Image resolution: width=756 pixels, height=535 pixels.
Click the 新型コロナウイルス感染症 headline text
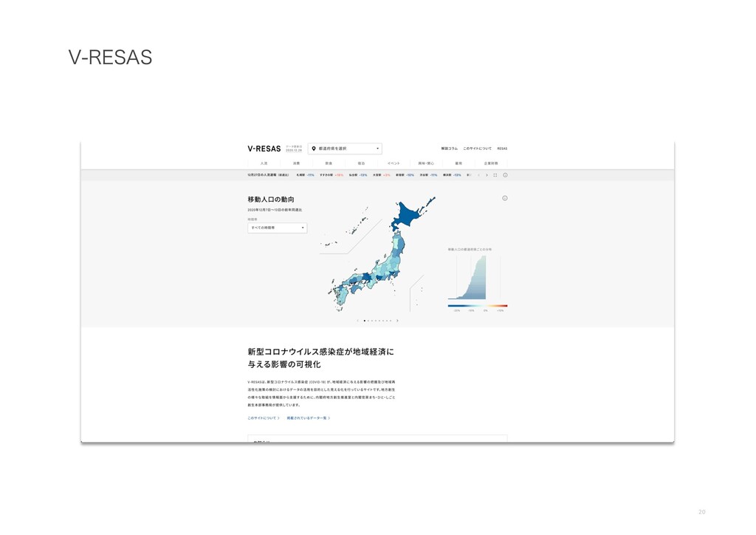(x=320, y=358)
